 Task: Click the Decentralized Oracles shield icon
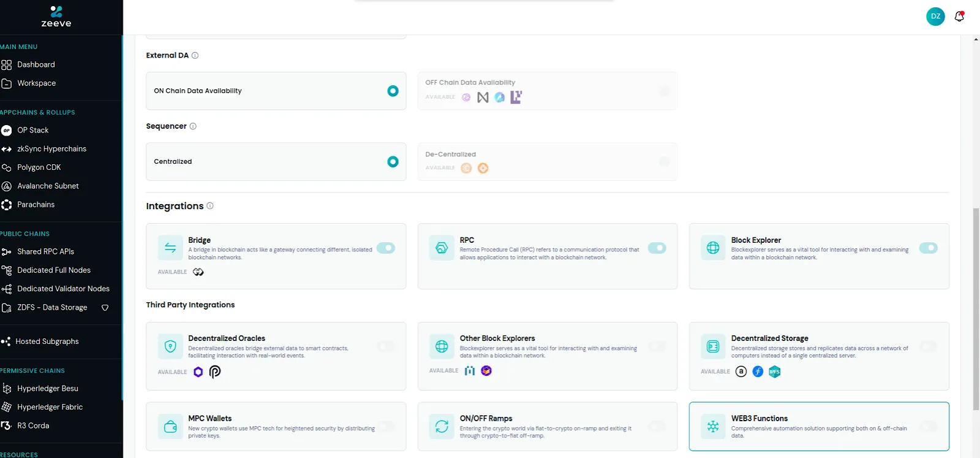click(170, 346)
